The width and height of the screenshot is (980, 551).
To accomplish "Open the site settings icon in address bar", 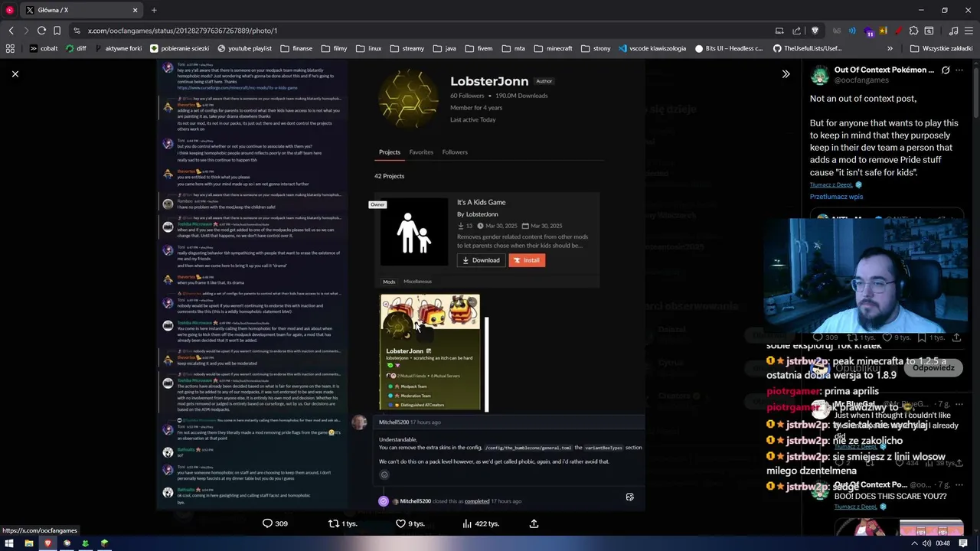I will coord(77,31).
